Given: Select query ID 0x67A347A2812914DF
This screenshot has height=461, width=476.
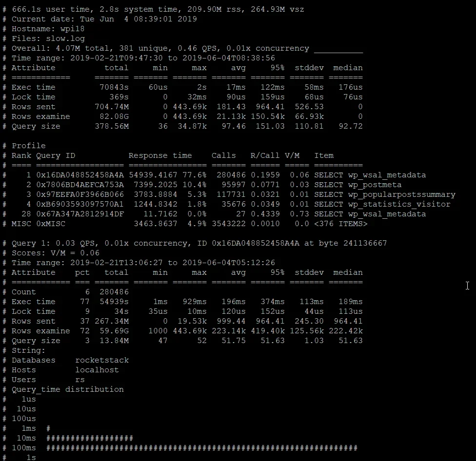Looking at the screenshot, I should tap(80, 214).
